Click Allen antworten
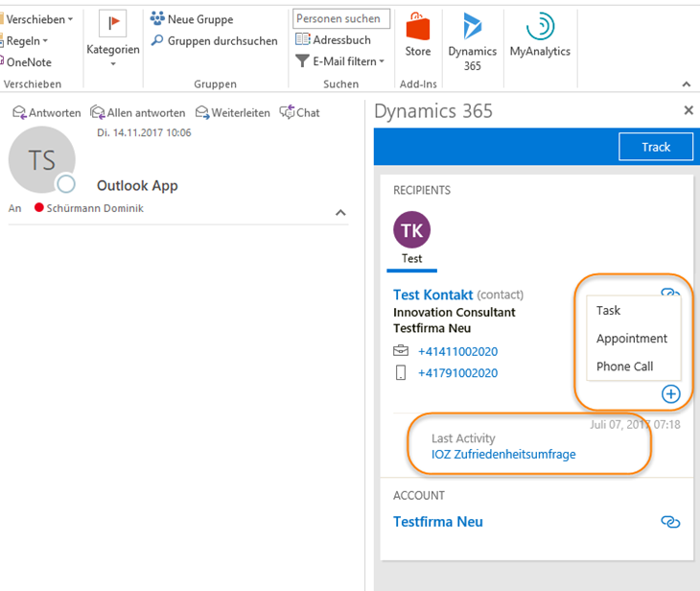 [x=137, y=112]
